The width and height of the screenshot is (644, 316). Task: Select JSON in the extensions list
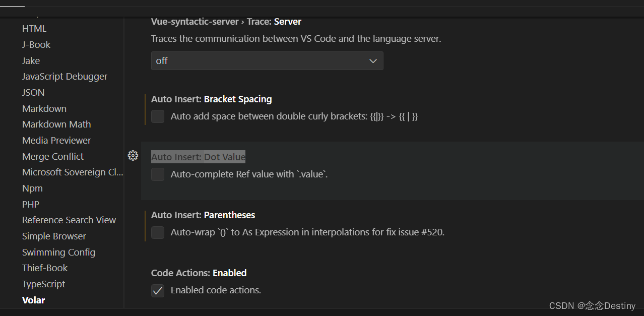click(33, 93)
